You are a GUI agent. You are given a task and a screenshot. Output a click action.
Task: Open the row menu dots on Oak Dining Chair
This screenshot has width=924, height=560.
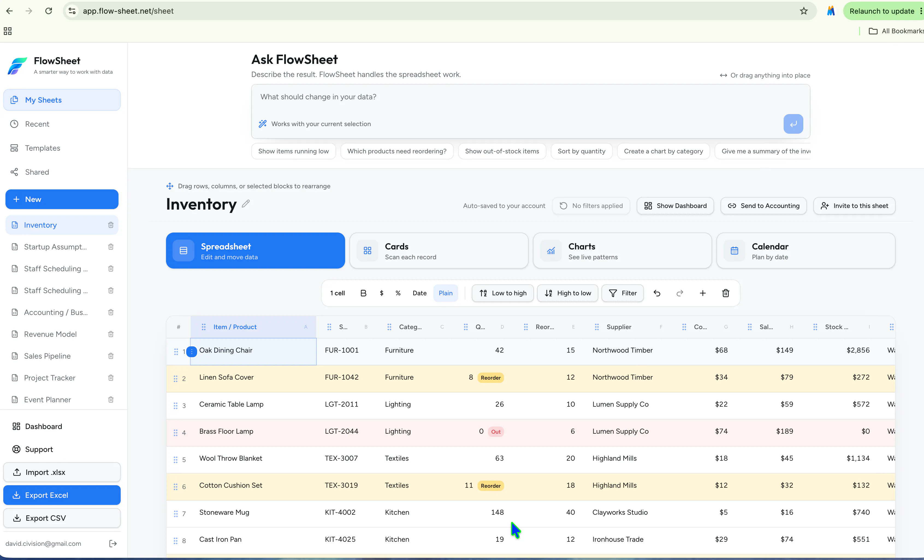click(x=192, y=352)
